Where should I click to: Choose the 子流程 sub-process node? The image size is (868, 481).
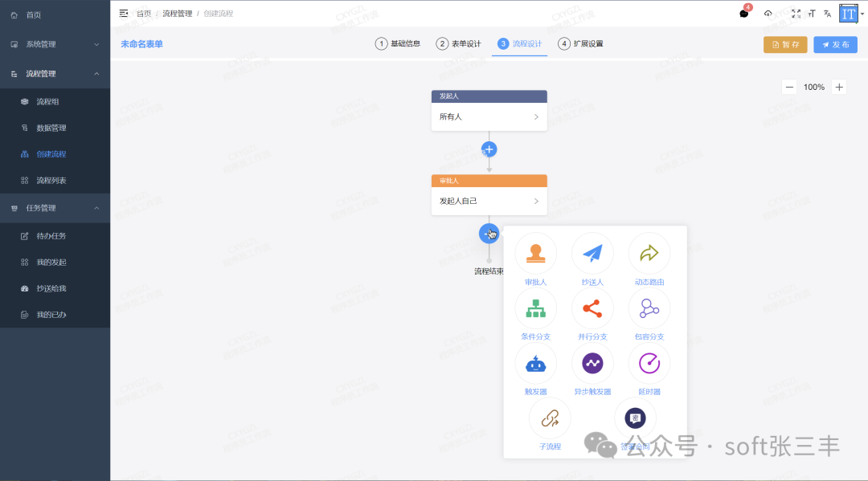[x=550, y=417]
